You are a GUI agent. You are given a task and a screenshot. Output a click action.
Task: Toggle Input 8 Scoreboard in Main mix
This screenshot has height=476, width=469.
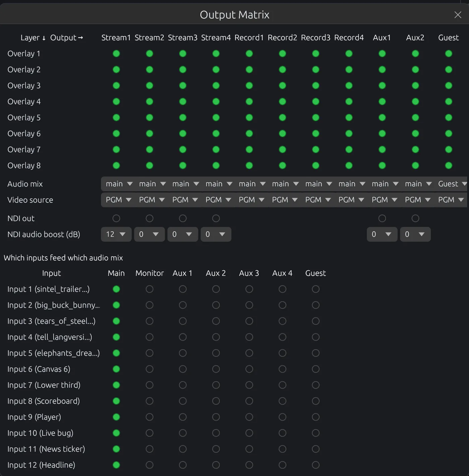[116, 401]
